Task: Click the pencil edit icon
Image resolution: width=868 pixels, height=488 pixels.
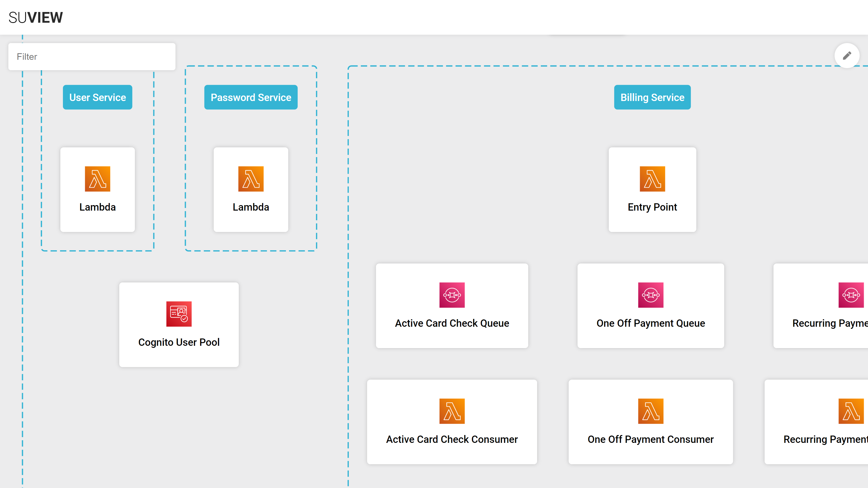Action: coord(847,56)
